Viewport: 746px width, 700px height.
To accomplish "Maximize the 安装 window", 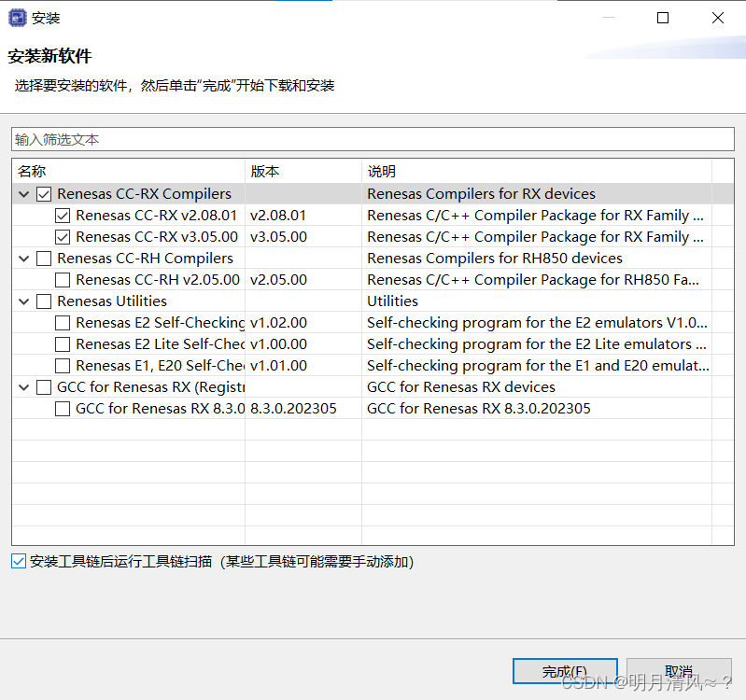I will 663,18.
